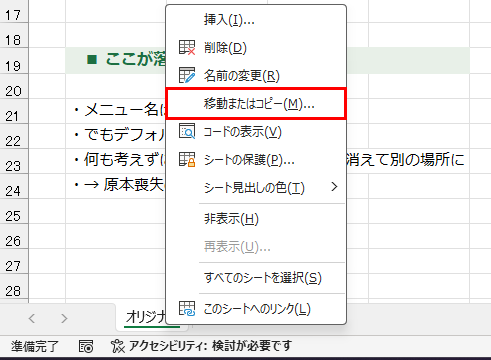
Task: Open accessibility checker from status bar
Action: pos(201,346)
